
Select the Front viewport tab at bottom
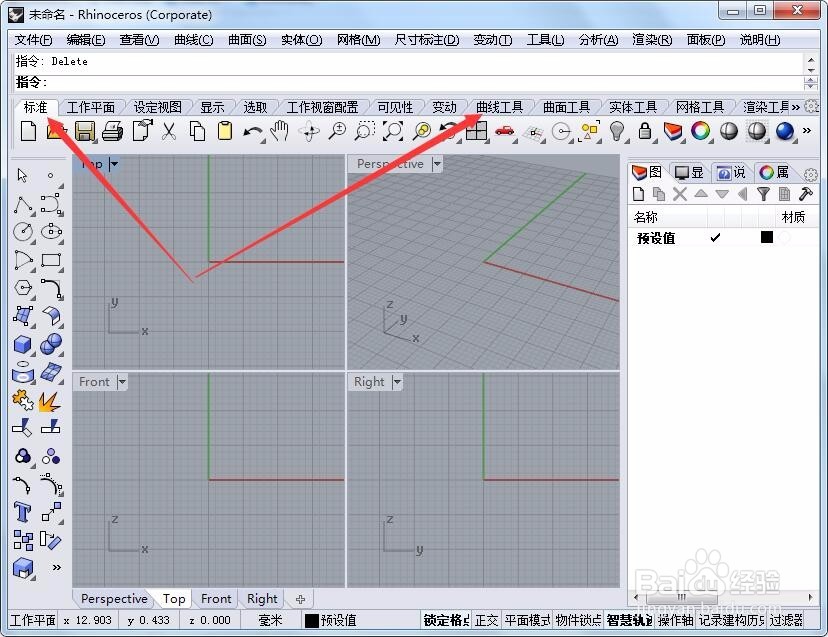tap(216, 599)
